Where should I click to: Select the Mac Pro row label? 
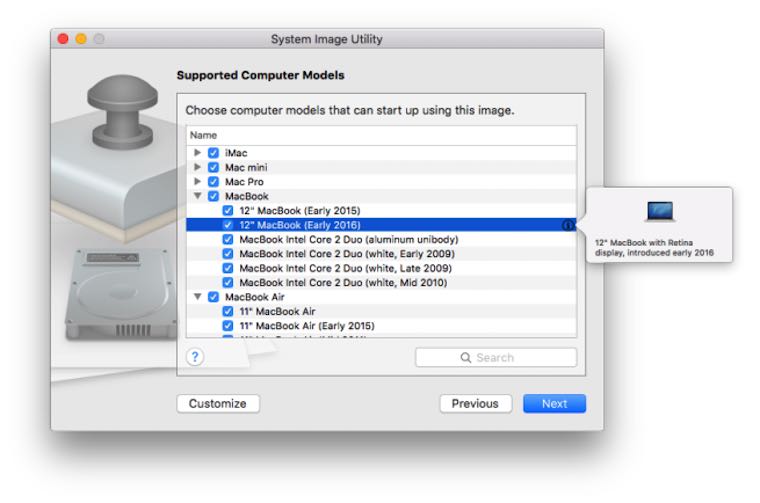(244, 182)
